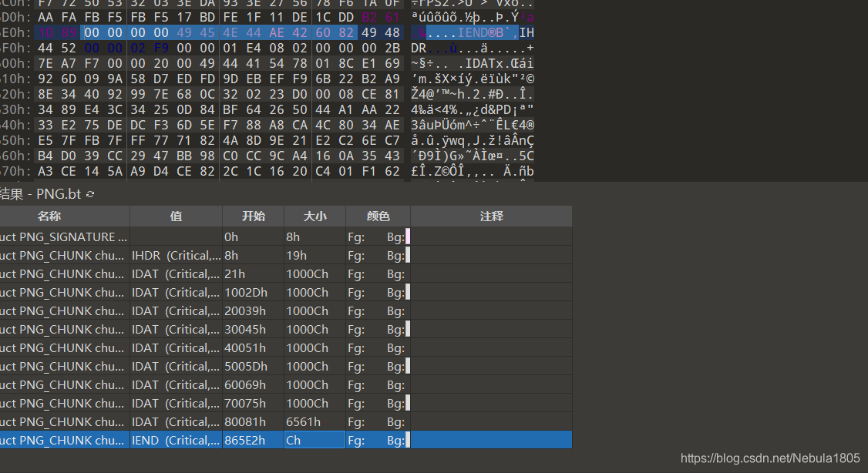
Task: Click the 0h start cell of PNG_SIGNATURE
Action: pyautogui.click(x=253, y=236)
